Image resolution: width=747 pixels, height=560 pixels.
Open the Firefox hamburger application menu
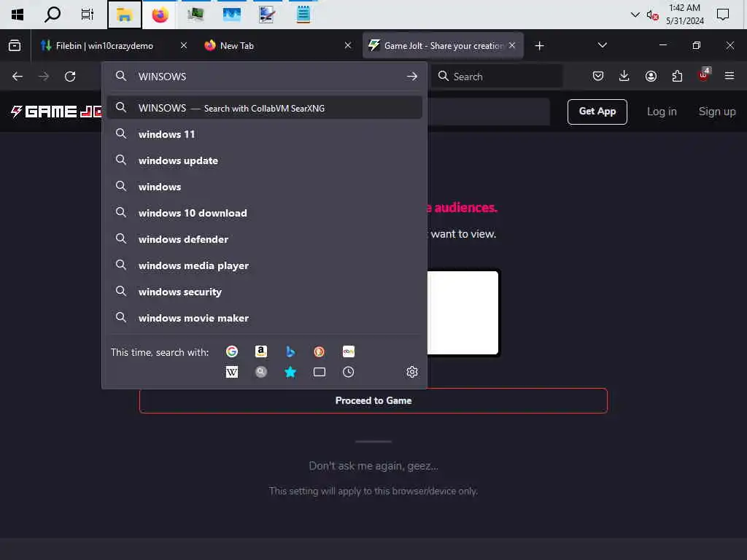tap(729, 76)
